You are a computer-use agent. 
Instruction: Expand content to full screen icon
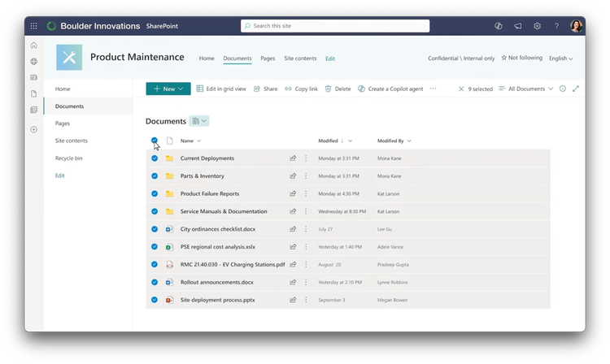coord(576,89)
